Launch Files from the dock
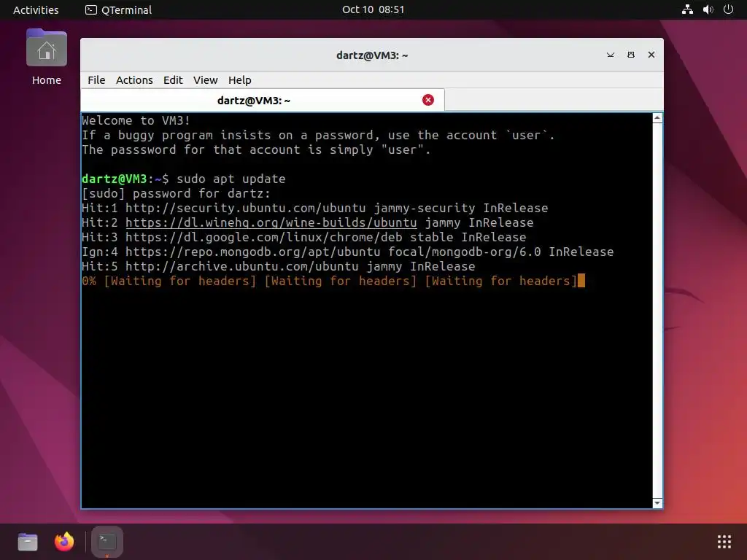 tap(28, 542)
